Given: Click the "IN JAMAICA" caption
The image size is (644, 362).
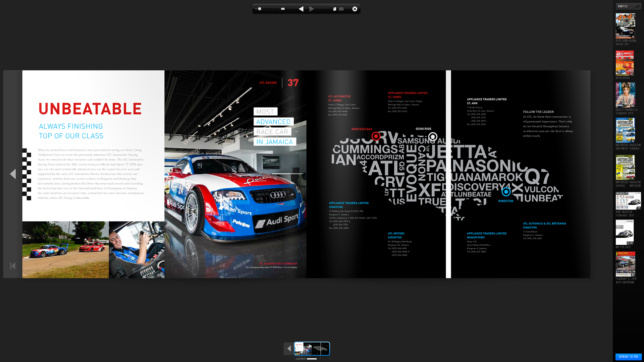Looking at the screenshot, I should [x=275, y=142].
